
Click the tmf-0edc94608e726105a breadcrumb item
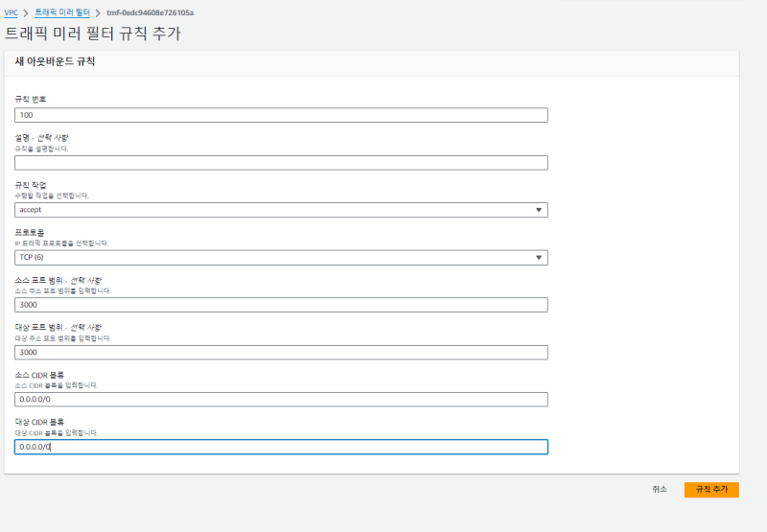click(150, 12)
